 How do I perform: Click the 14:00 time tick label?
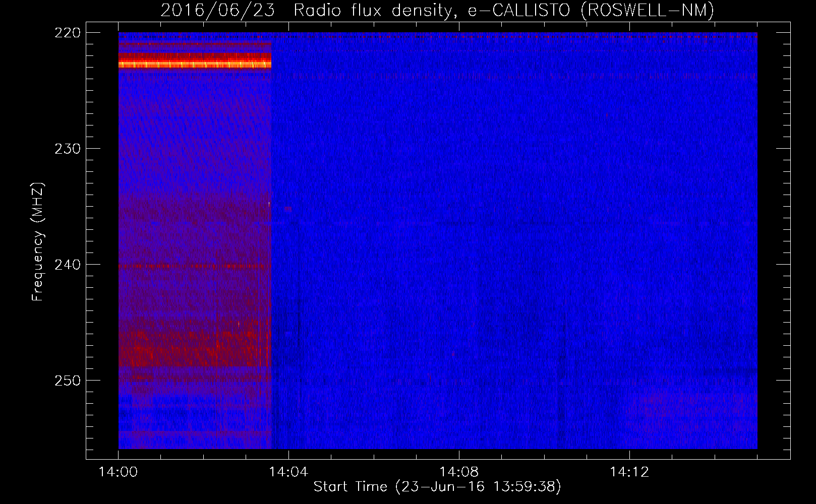119,472
